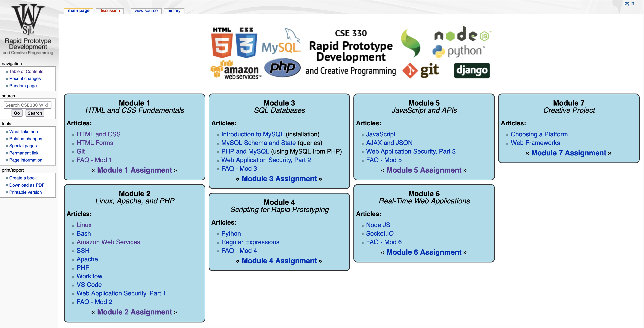Viewport: 644px width, 328px height.
Task: Open Special pages link
Action: click(23, 146)
